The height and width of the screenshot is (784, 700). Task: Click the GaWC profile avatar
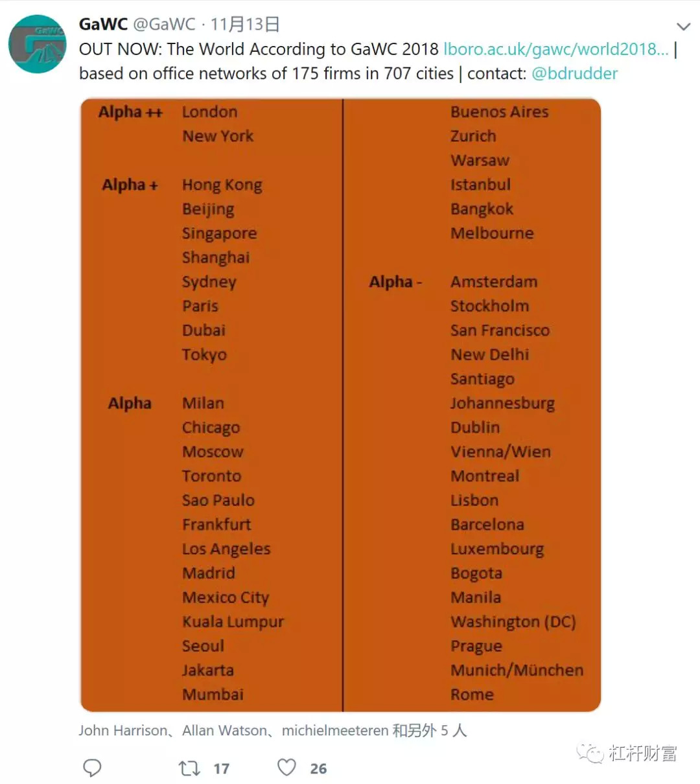(37, 44)
